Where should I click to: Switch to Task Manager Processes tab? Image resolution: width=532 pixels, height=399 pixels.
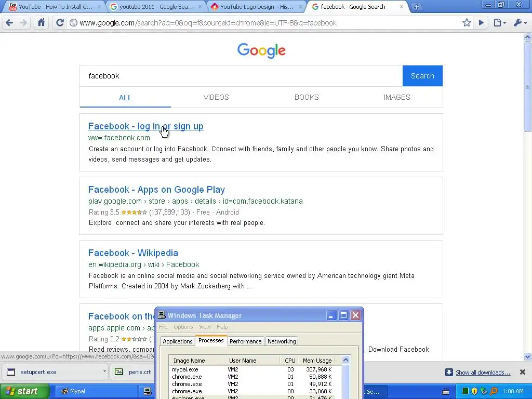click(211, 340)
